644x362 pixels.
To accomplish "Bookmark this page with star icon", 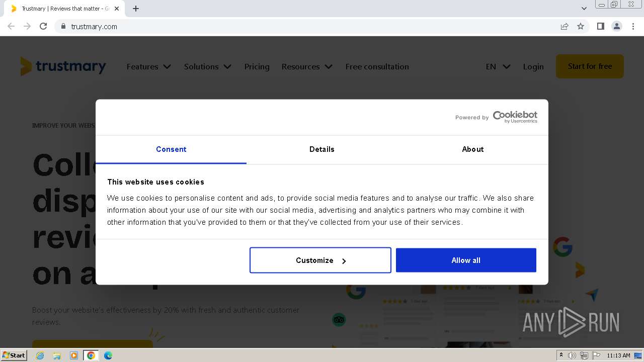I will [x=581, y=26].
